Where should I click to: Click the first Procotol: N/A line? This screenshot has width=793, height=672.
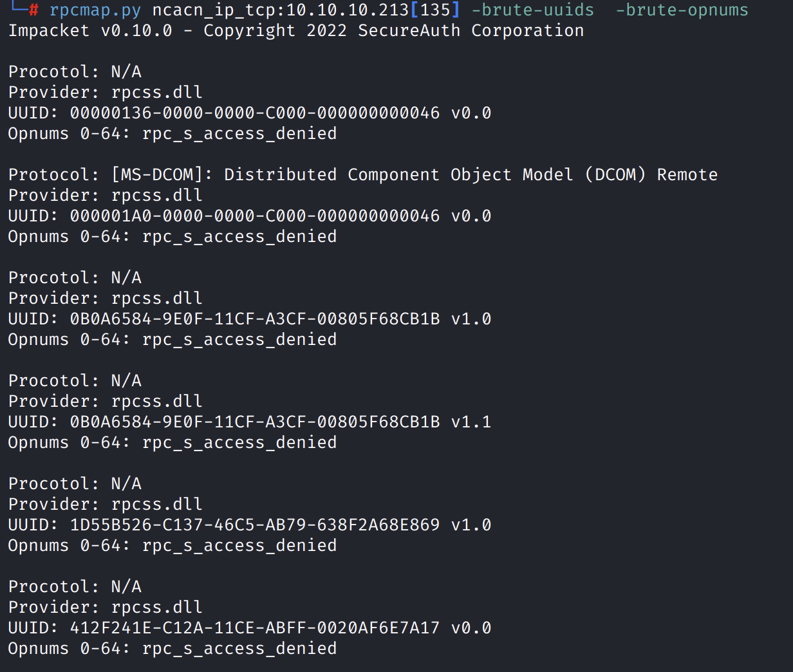[75, 72]
